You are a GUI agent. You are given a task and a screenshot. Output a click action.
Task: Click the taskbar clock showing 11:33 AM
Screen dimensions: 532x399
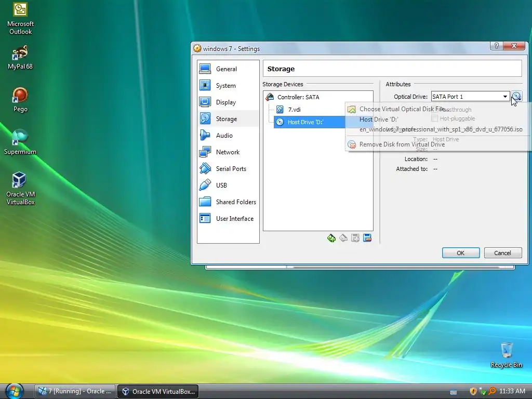(512, 391)
